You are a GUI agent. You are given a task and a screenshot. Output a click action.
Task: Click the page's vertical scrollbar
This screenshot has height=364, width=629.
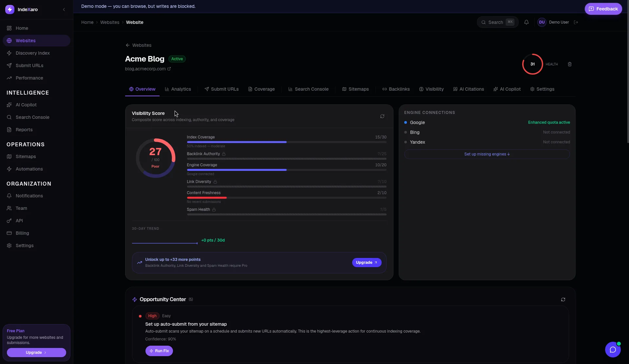(628, 72)
